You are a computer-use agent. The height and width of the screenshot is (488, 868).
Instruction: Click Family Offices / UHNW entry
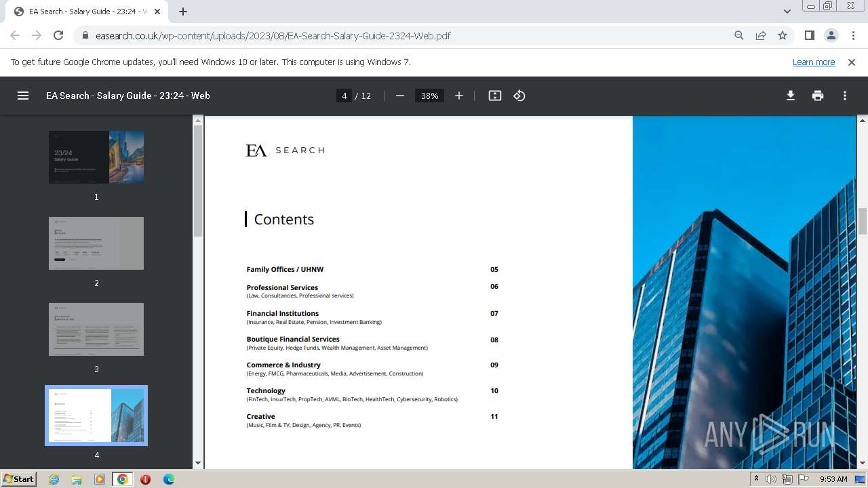click(x=285, y=269)
